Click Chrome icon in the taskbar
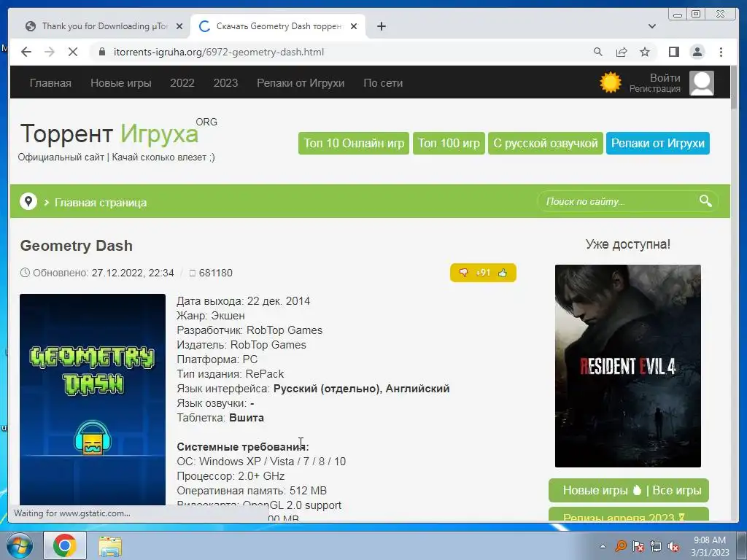Viewport: 747px width, 560px height. click(x=65, y=545)
